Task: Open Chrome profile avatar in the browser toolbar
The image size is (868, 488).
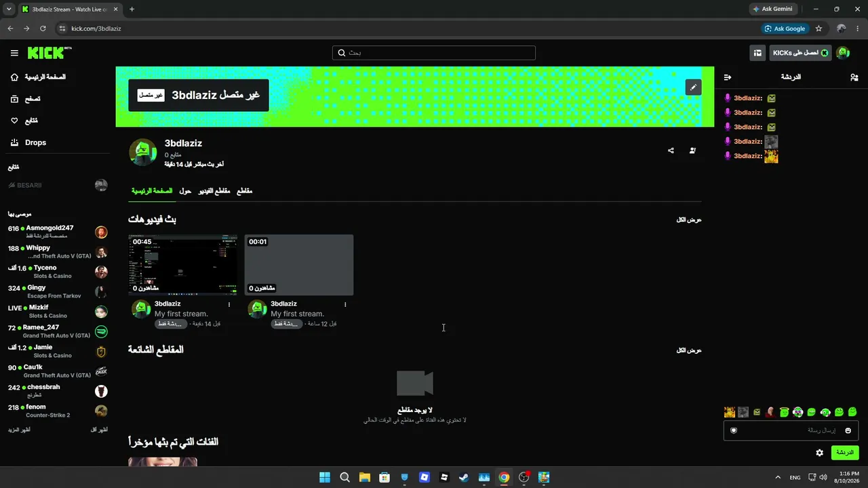Action: (842, 28)
